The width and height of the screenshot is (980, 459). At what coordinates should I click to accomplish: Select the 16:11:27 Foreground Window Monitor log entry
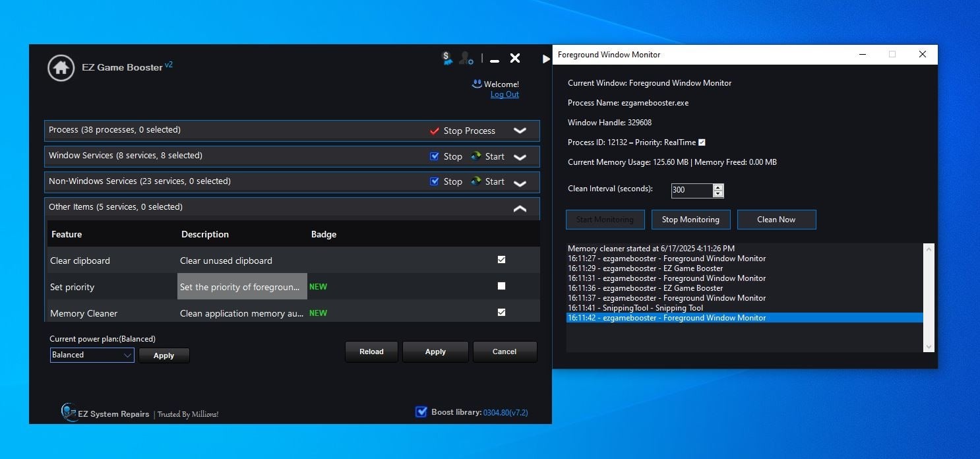(745, 259)
